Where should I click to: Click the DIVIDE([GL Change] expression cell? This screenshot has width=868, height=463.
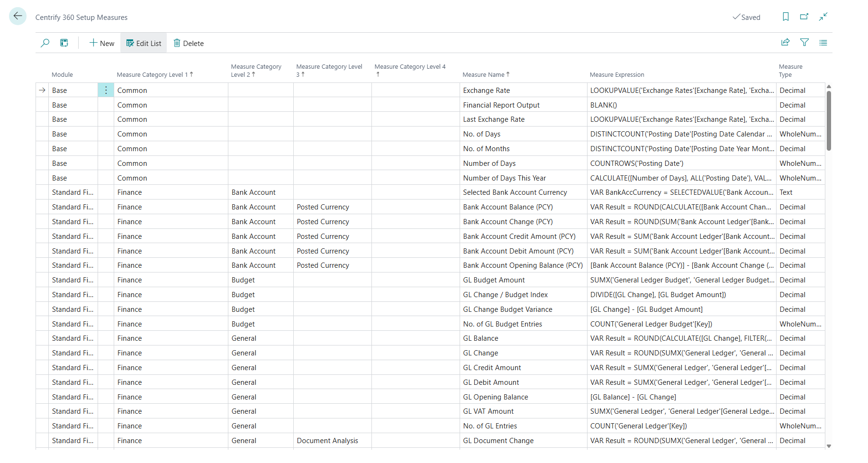[x=682, y=295]
